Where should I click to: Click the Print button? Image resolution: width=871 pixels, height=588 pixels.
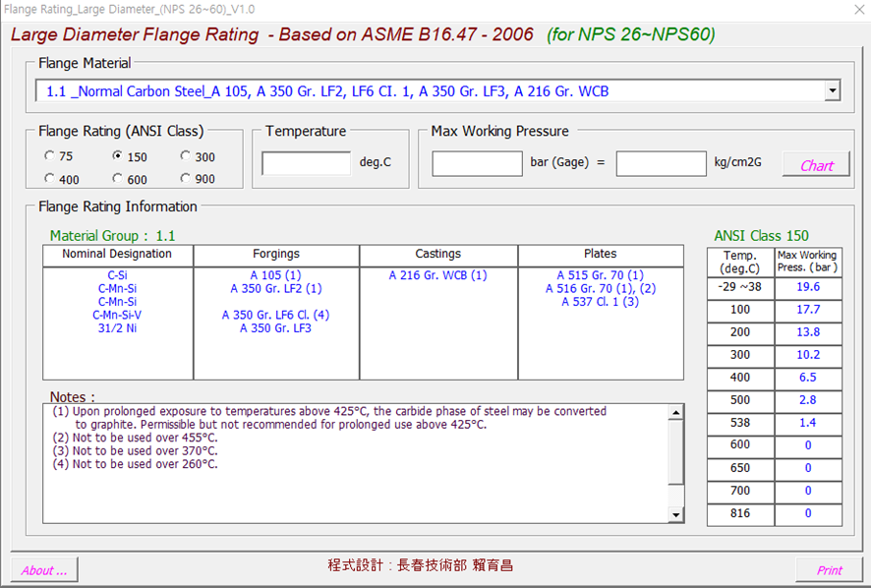(830, 570)
